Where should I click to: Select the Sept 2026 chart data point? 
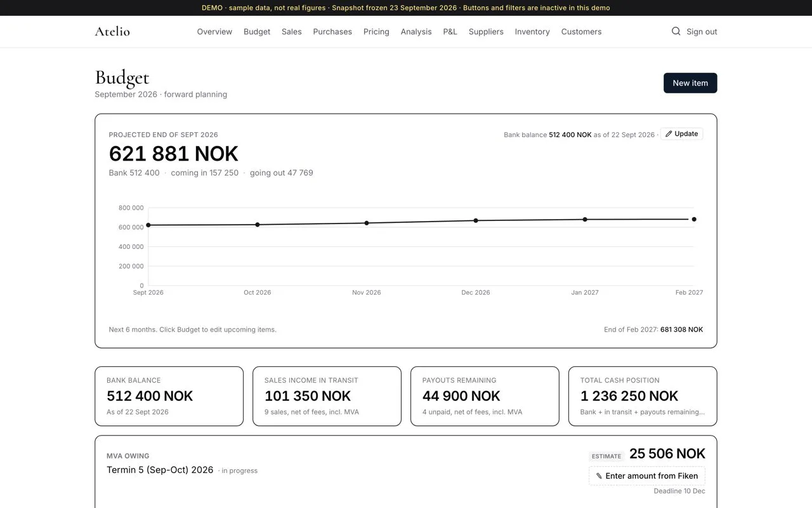[x=148, y=225]
